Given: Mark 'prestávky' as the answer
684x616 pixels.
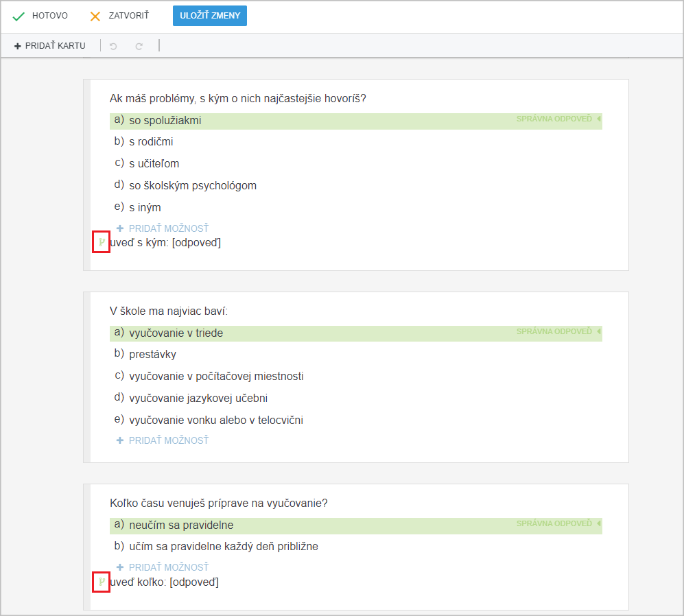Looking at the screenshot, I should [153, 354].
